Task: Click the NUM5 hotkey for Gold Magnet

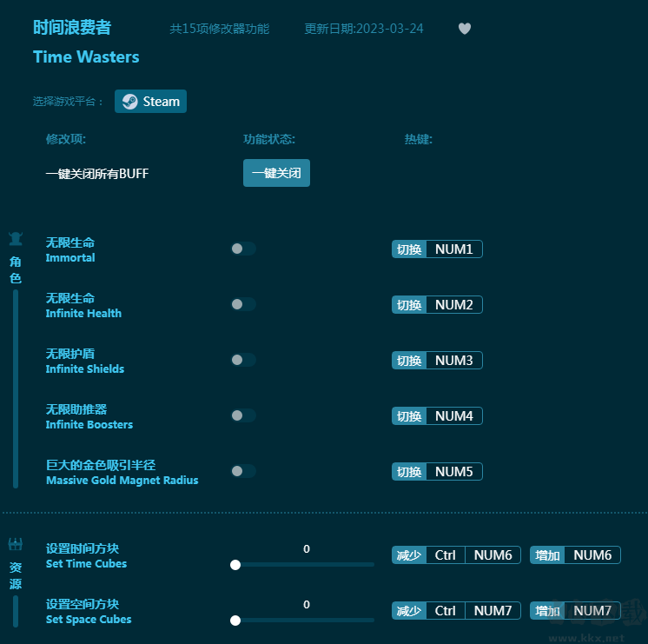Action: (453, 472)
